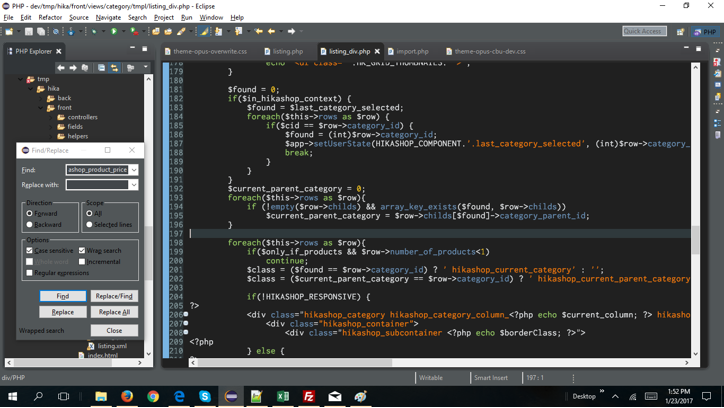Switch to the PHP perspective button

[705, 32]
